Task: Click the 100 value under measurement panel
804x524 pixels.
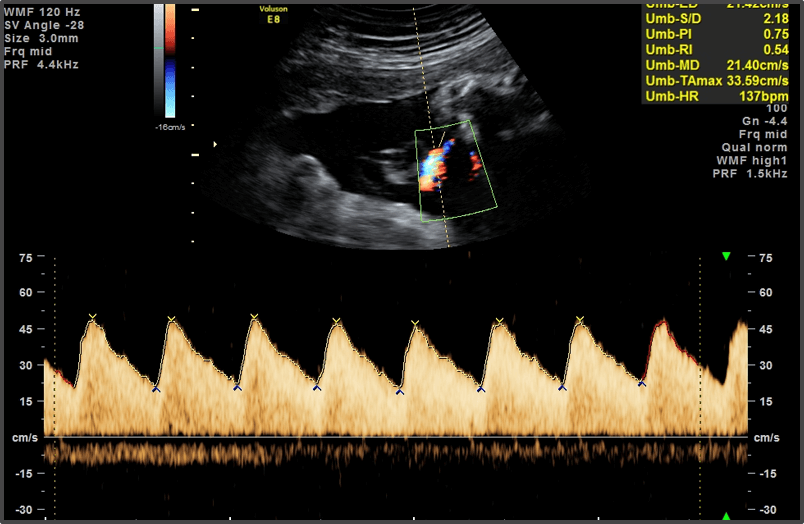Action: [x=776, y=108]
